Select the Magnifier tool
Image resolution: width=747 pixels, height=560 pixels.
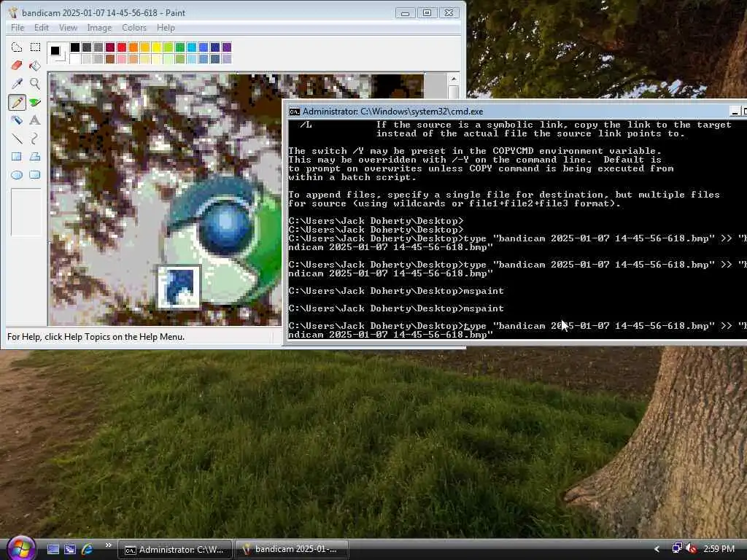tap(35, 84)
